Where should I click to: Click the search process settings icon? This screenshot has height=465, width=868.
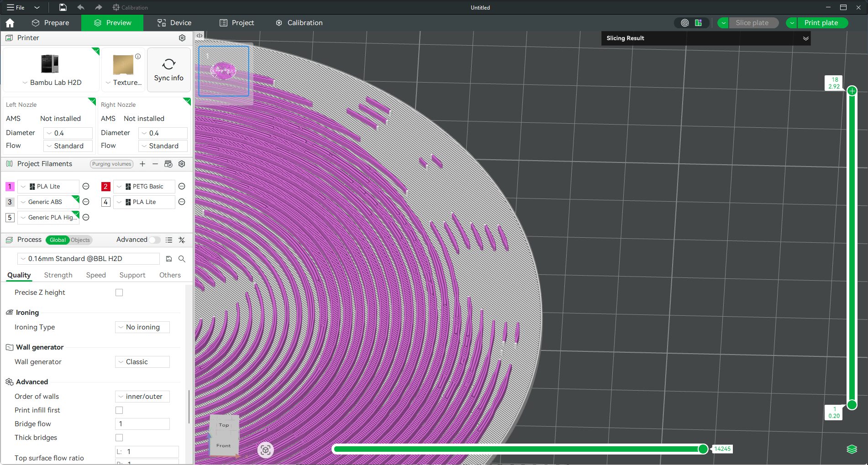tap(182, 259)
